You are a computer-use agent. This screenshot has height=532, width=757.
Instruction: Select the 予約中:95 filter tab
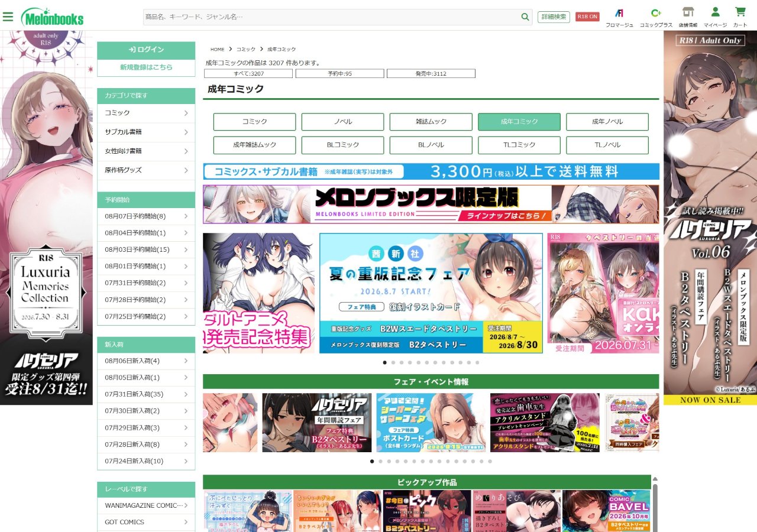click(x=339, y=73)
